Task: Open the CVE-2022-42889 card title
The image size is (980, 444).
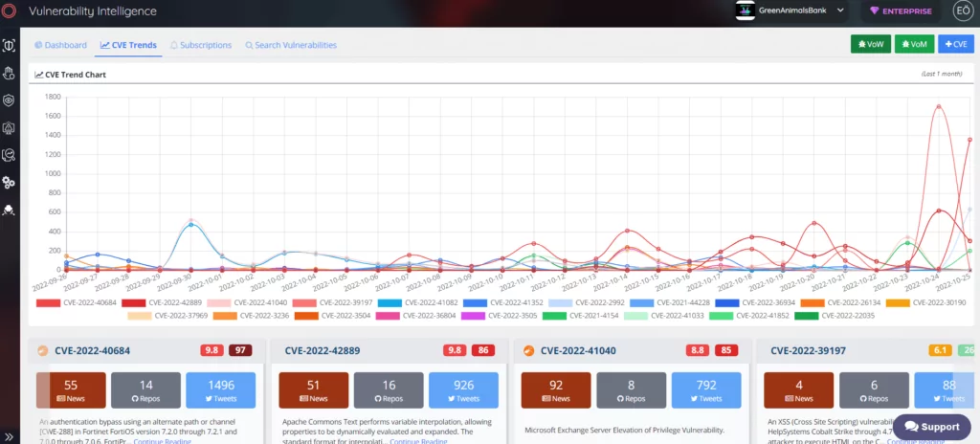Action: coord(323,351)
